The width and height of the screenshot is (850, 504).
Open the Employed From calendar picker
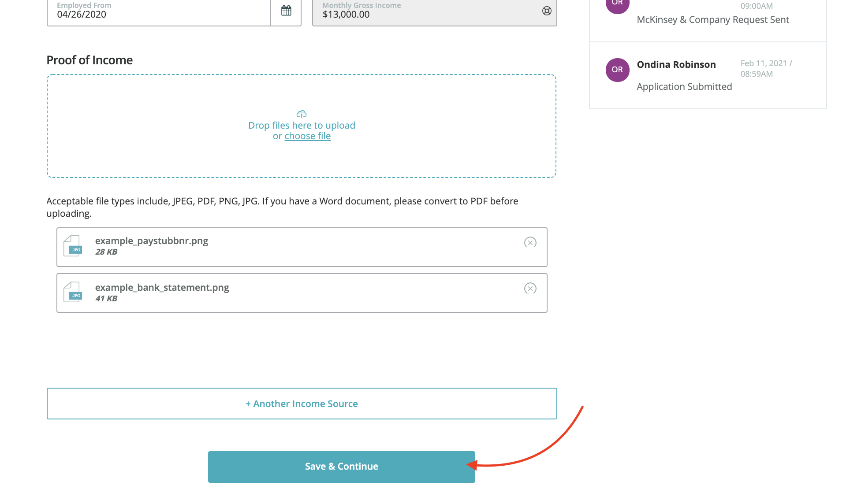(x=286, y=11)
